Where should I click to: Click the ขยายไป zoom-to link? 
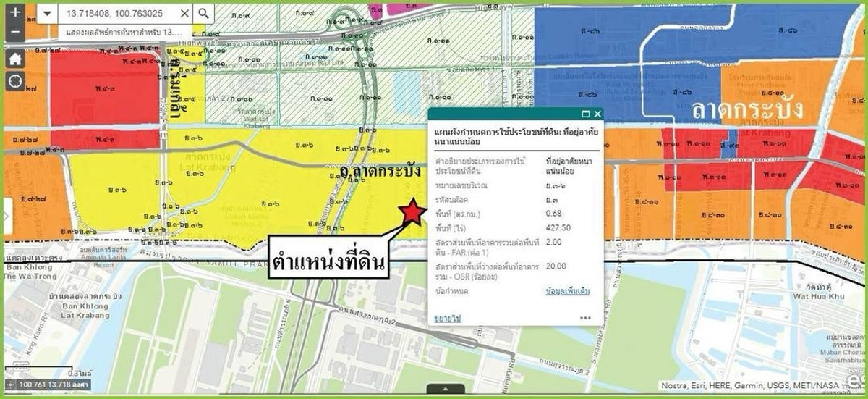pos(447,318)
